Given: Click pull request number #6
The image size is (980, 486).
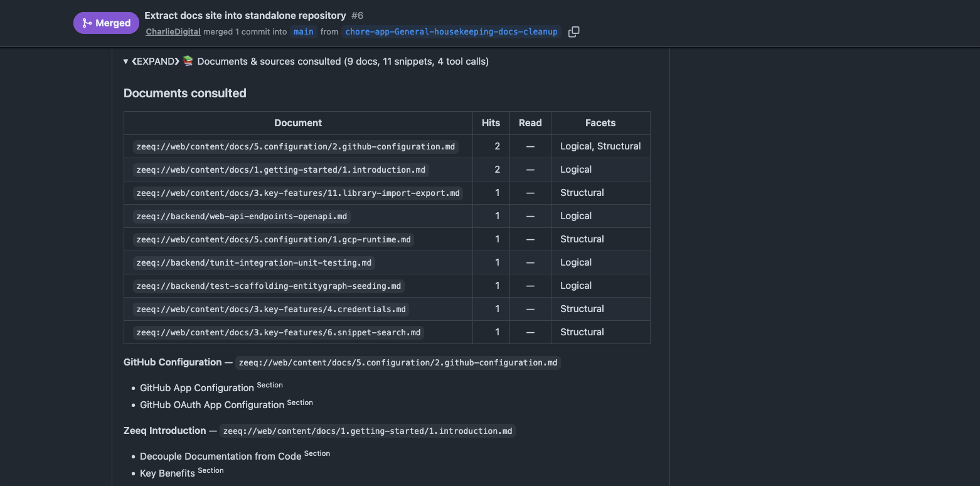Looking at the screenshot, I should click(357, 16).
